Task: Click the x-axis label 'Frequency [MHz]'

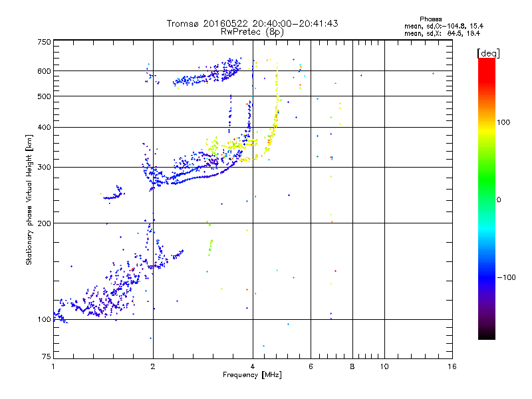Action: pos(252,375)
